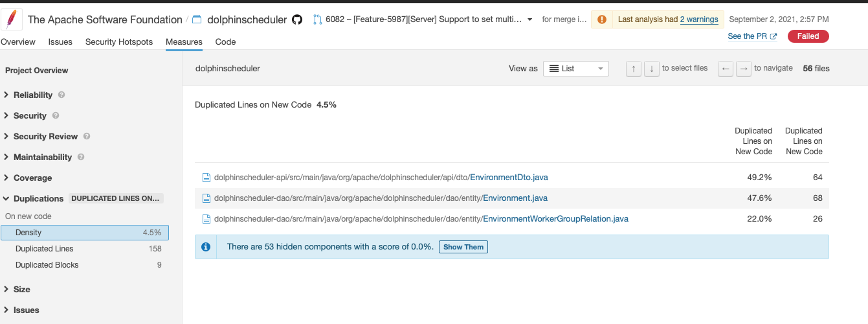Click the help icon next to Maintainability
The image size is (868, 324).
[81, 157]
